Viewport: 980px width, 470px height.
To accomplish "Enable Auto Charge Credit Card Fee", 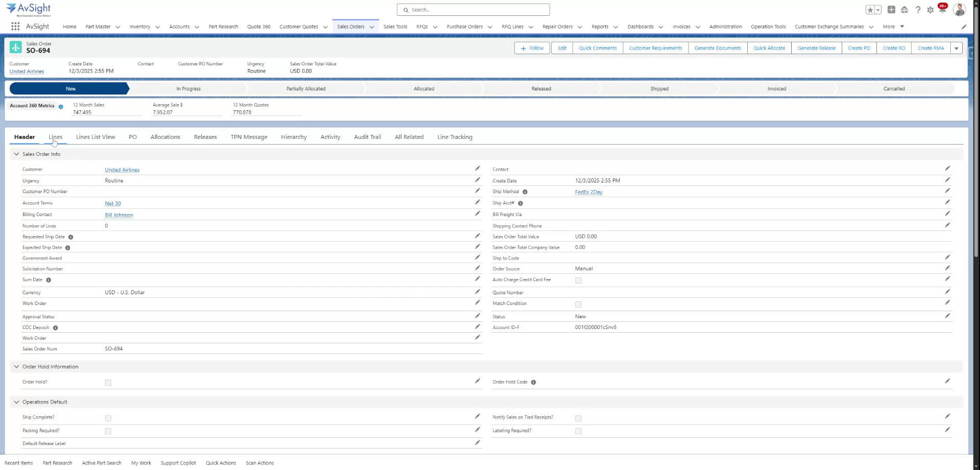I will coord(578,280).
